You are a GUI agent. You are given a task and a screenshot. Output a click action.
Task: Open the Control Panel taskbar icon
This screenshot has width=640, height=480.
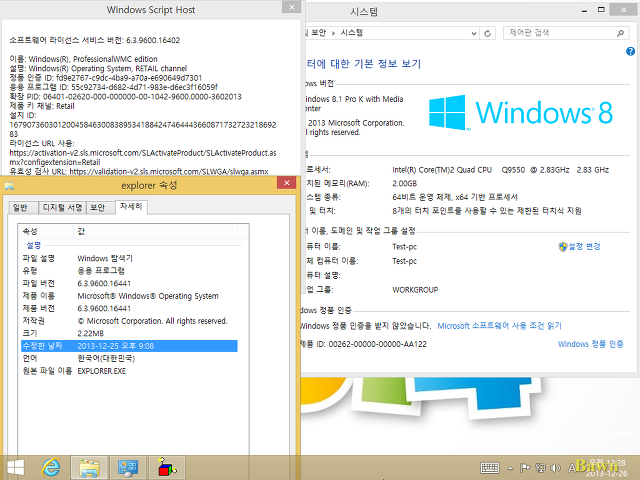pos(128,468)
